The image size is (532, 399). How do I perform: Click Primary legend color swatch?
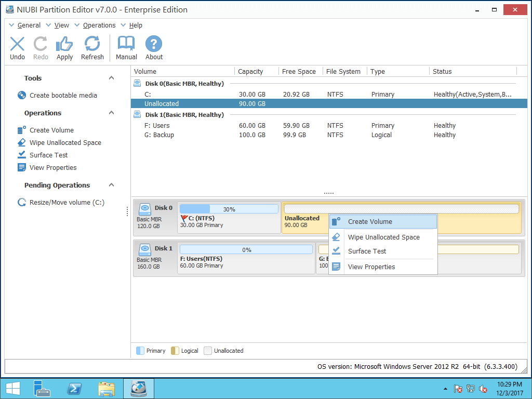click(x=140, y=351)
